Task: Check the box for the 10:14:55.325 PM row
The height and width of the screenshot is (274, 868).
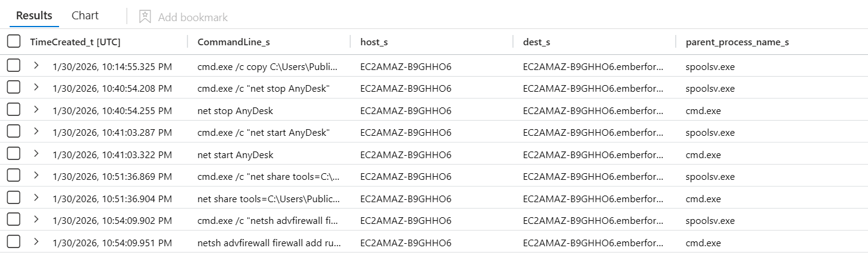Action: click(13, 66)
